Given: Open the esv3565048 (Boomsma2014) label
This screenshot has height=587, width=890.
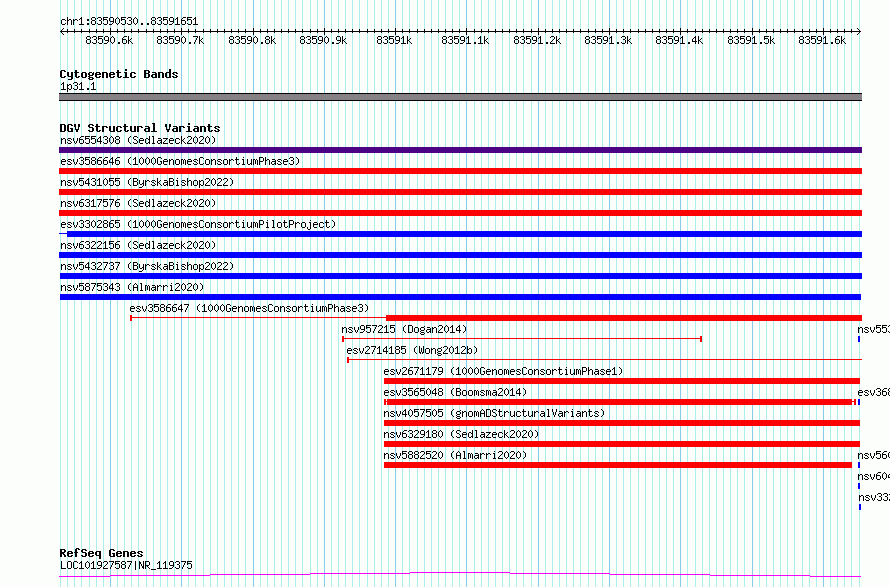Looking at the screenshot, I should 455,392.
